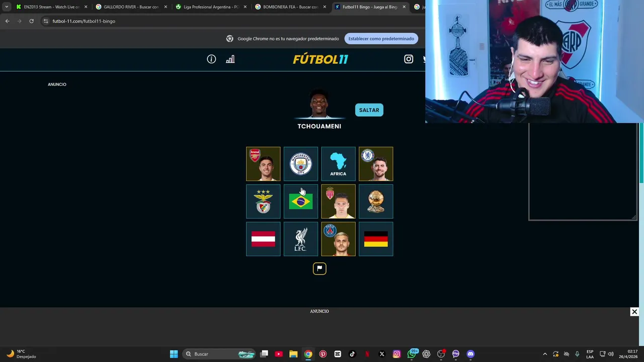Viewport: 644px width, 362px height.
Task: Select the Manchester City bingo cell
Action: click(301, 164)
